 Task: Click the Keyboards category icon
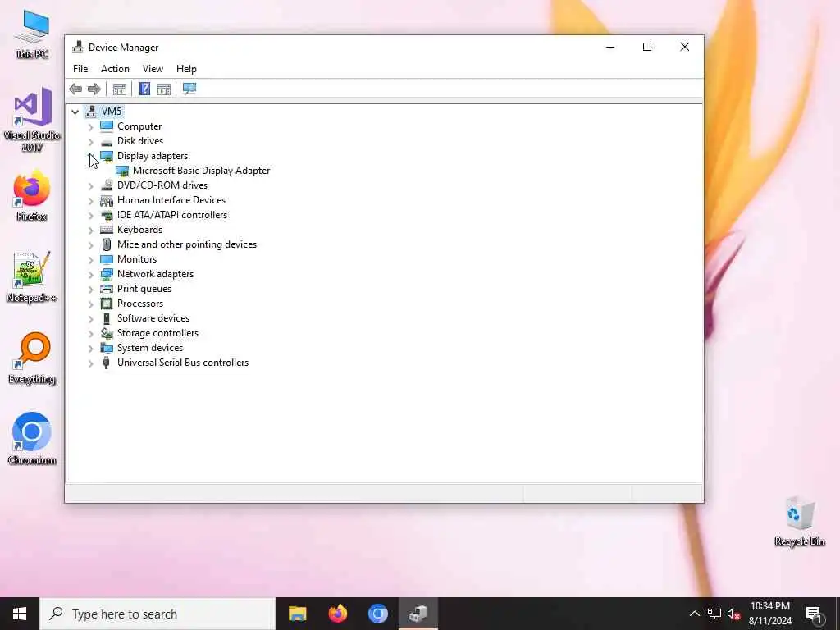[107, 230]
